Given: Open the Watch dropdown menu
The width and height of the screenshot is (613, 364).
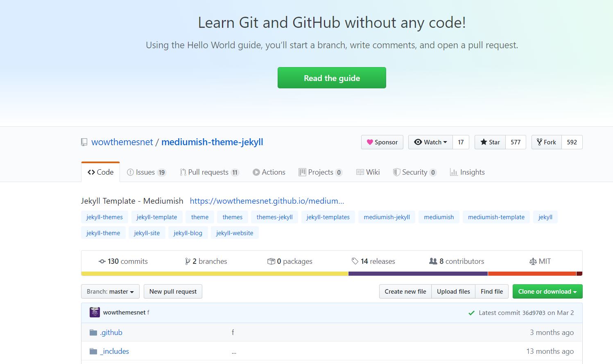Looking at the screenshot, I should click(x=430, y=142).
